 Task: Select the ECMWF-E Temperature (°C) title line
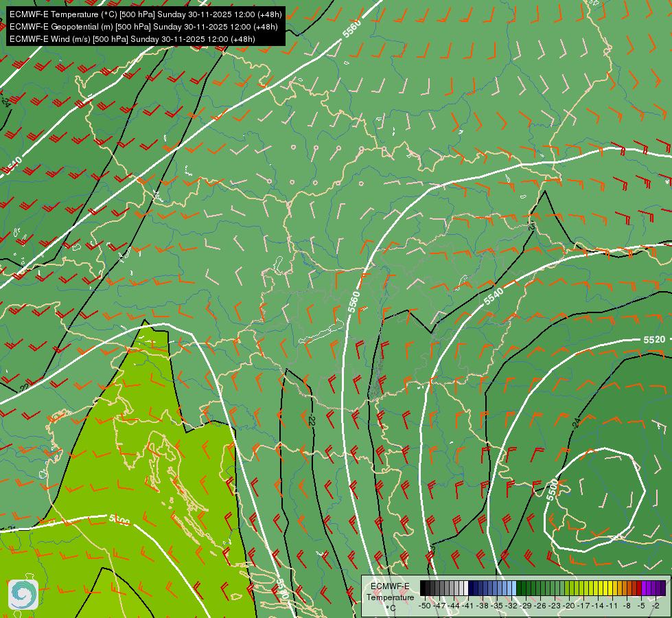[x=146, y=14]
